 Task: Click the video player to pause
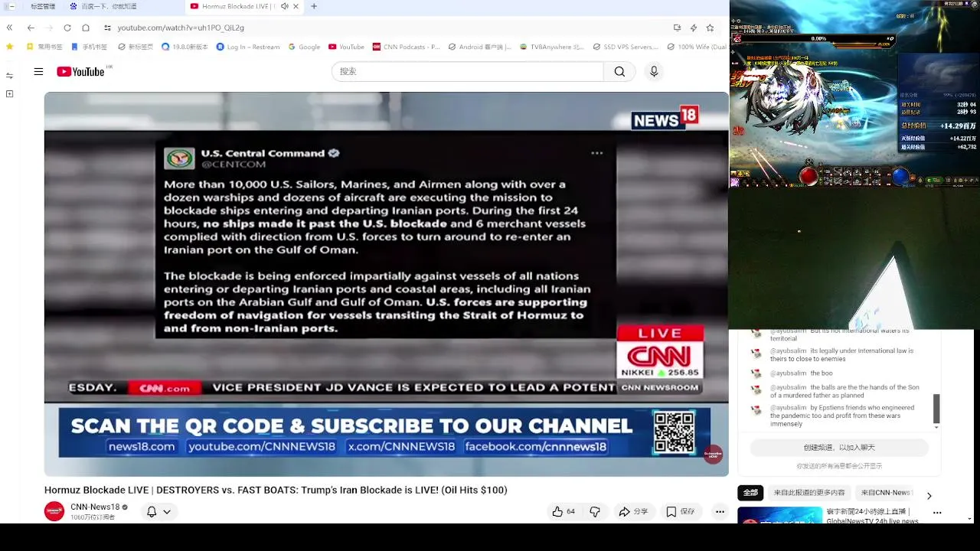coord(386,284)
